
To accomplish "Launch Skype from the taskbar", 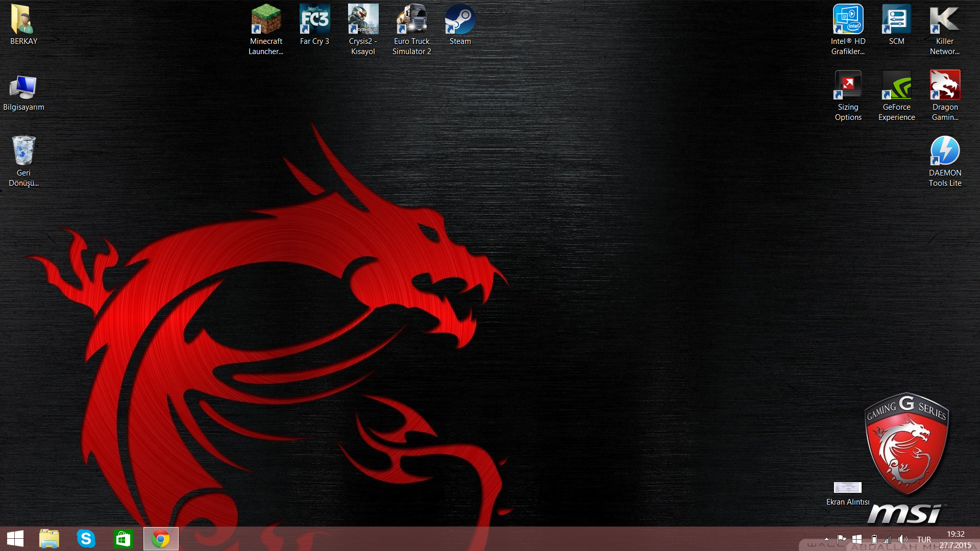I will pyautogui.click(x=86, y=539).
